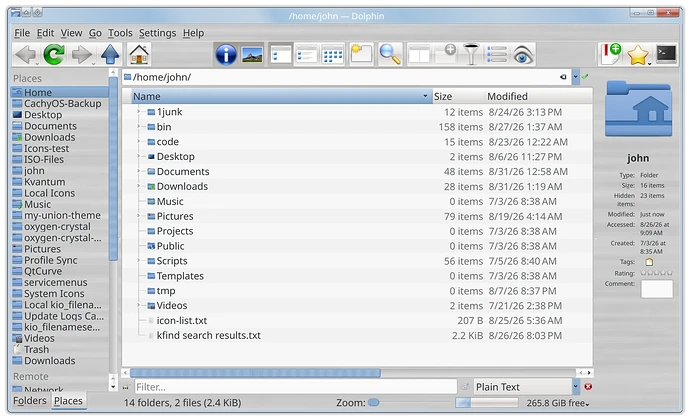Adjust the Zoom slider handle
The image size is (690, 419).
point(373,402)
